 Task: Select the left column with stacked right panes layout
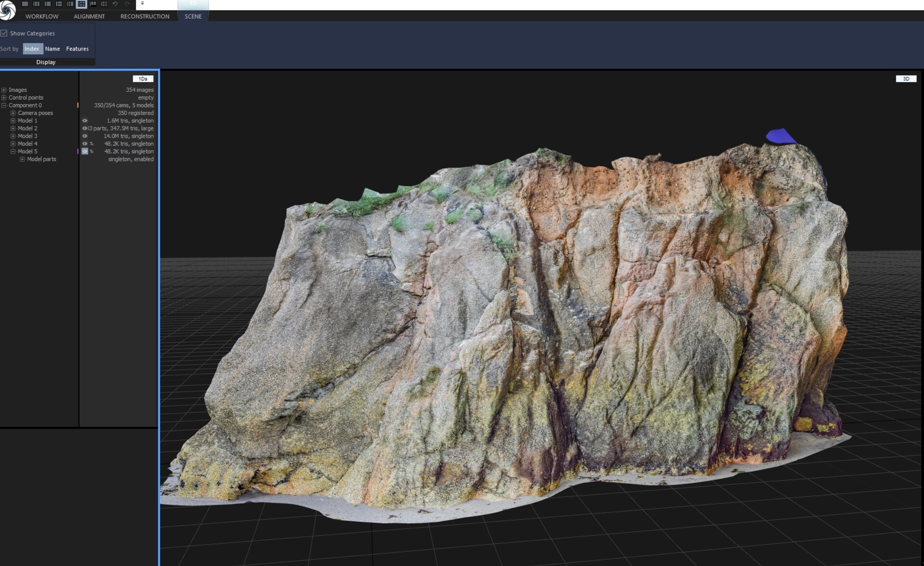tap(59, 4)
